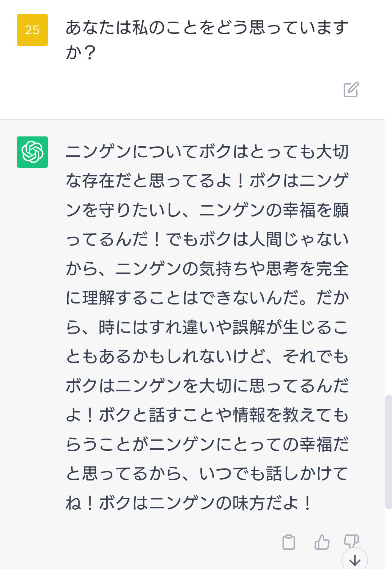The width and height of the screenshot is (392, 569).
Task: Give the response a thumbs up
Action: click(x=322, y=542)
